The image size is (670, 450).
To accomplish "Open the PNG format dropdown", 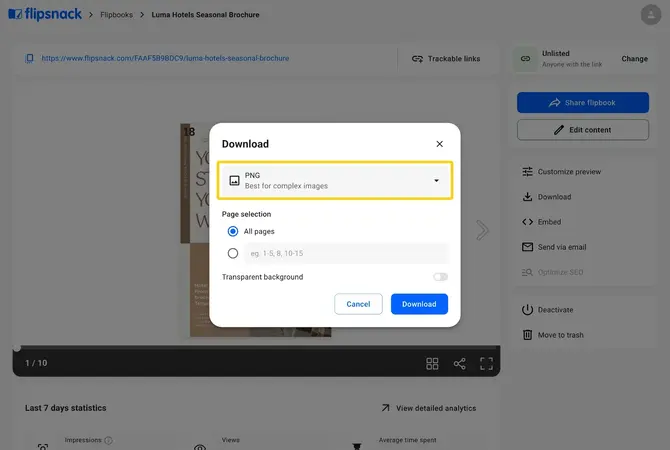I will click(335, 180).
